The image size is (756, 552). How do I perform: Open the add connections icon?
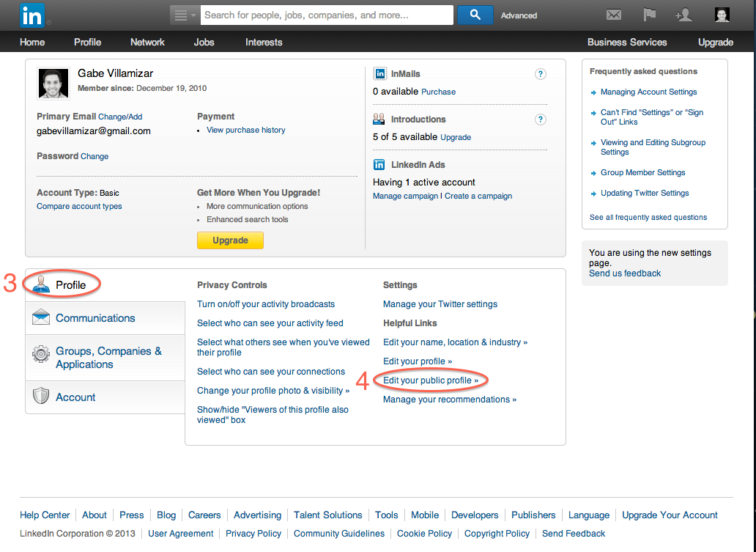(x=684, y=13)
